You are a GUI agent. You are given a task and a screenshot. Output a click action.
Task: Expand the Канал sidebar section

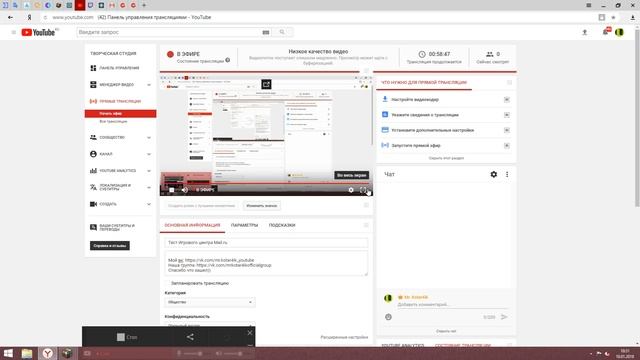click(149, 154)
